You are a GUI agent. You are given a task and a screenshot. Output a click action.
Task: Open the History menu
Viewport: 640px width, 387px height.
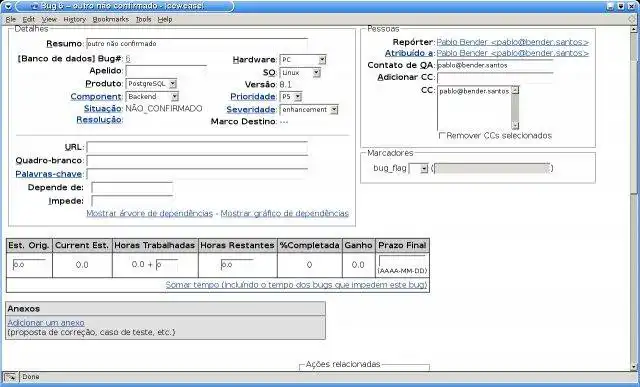tap(75, 19)
